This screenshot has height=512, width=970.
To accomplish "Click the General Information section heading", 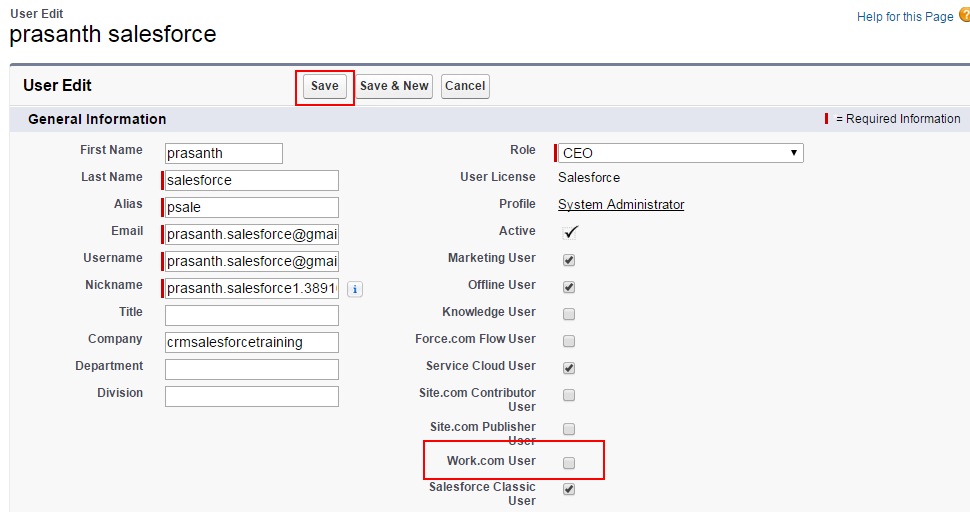I will pyautogui.click(x=97, y=119).
